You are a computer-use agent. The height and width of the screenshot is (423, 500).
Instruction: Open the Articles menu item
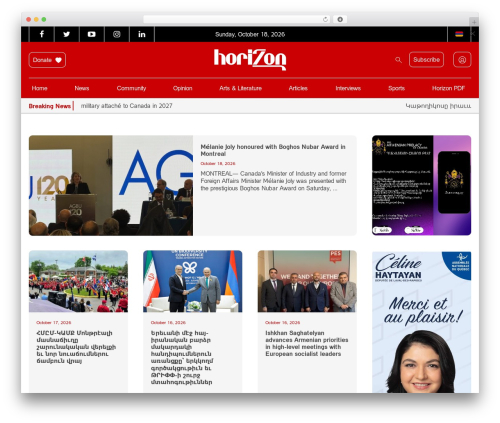[x=298, y=88]
